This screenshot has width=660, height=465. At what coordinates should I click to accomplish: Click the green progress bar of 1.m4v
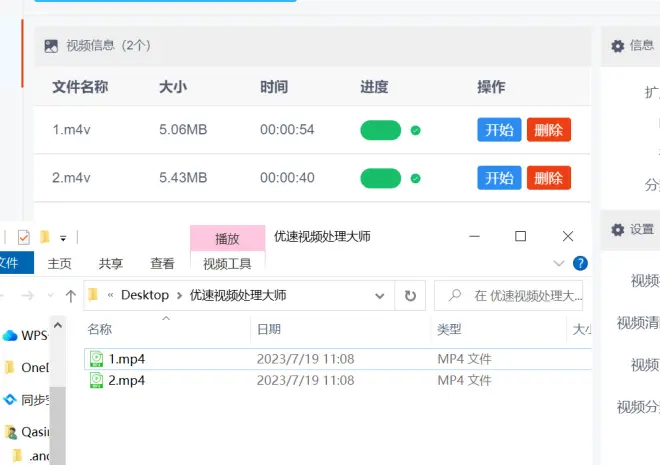[380, 130]
